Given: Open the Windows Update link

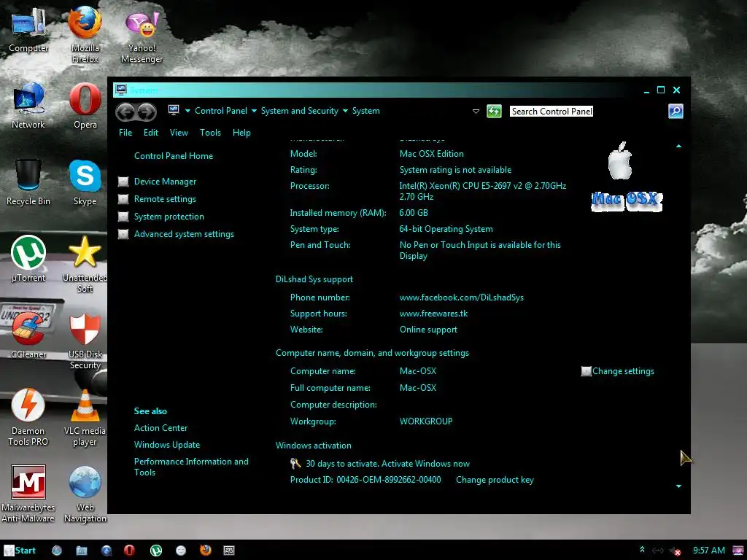Looking at the screenshot, I should pyautogui.click(x=167, y=445).
